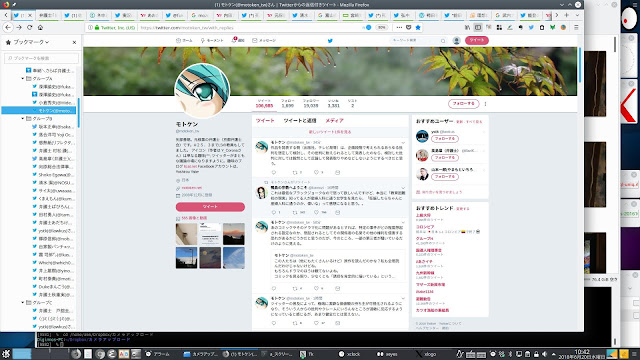Image resolution: width=640 pixels, height=360 pixels.
Task: Close the bookmarks sidebar
Action: (74, 42)
